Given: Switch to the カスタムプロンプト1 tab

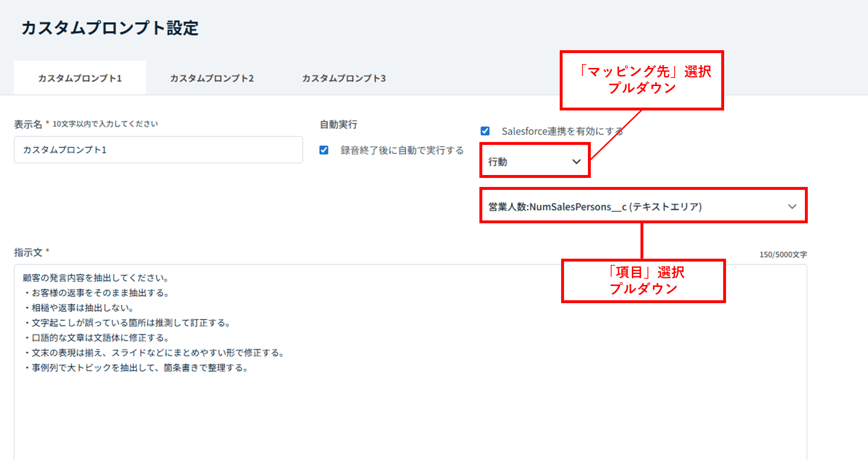Looking at the screenshot, I should [x=80, y=78].
